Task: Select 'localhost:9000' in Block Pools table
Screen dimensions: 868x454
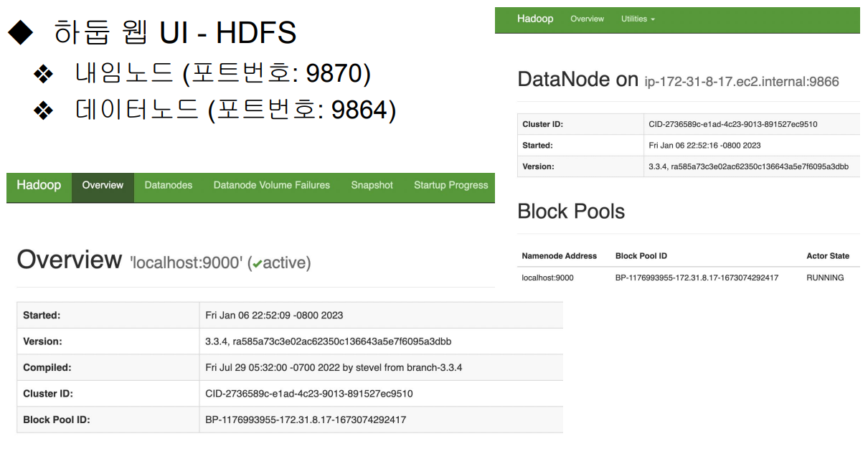Action: pos(547,278)
